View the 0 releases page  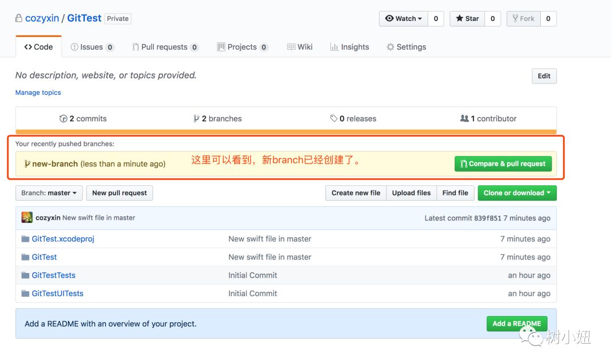(353, 118)
